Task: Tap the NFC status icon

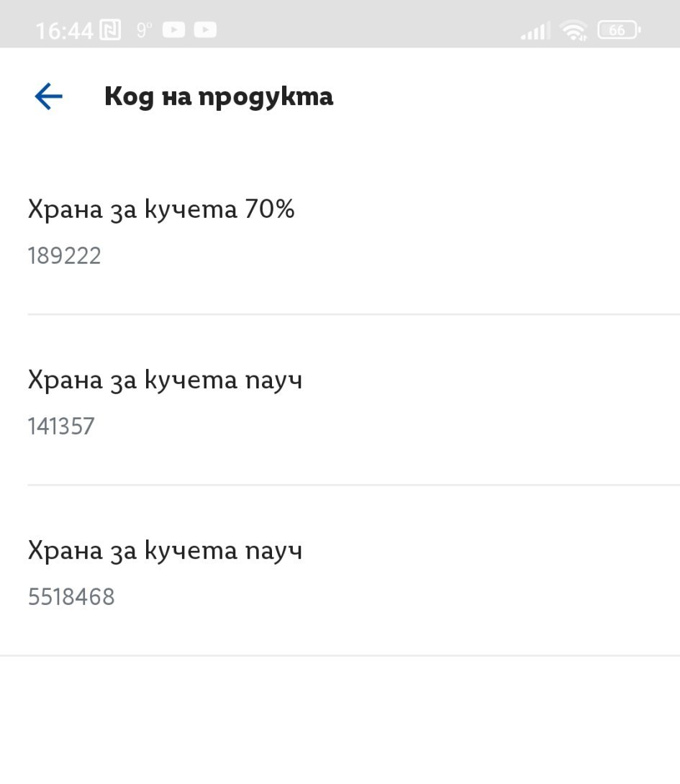Action: pos(110,30)
